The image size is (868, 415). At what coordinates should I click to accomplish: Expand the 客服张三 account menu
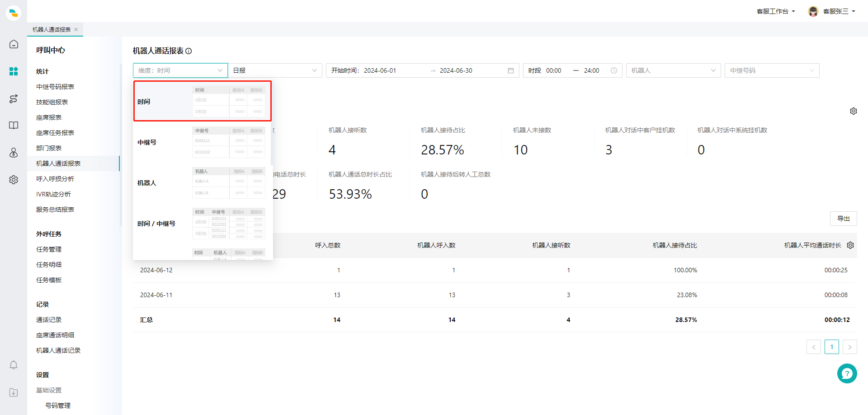point(839,11)
